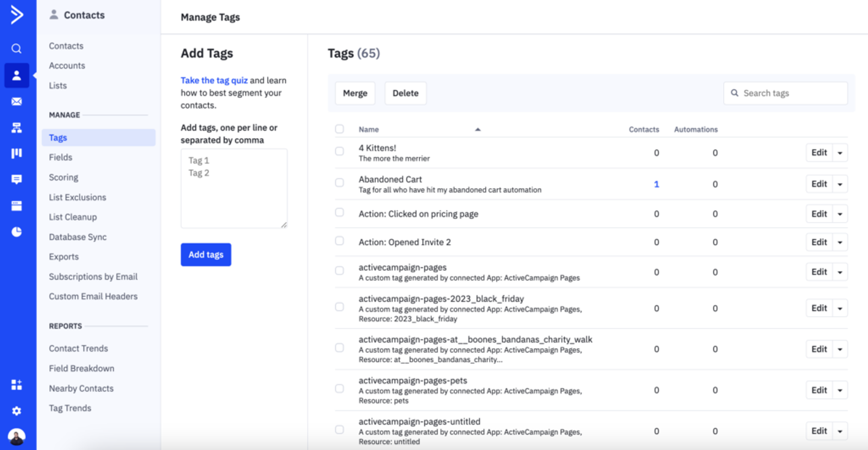Open the automations flowchart icon
The image size is (868, 450).
pyautogui.click(x=17, y=128)
